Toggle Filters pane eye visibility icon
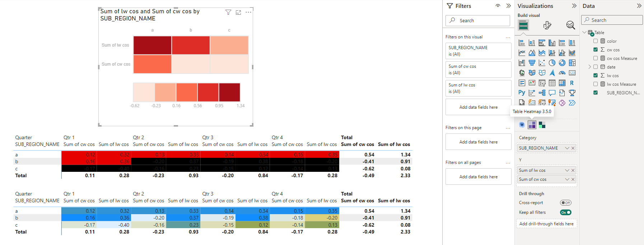The image size is (644, 245). (498, 6)
